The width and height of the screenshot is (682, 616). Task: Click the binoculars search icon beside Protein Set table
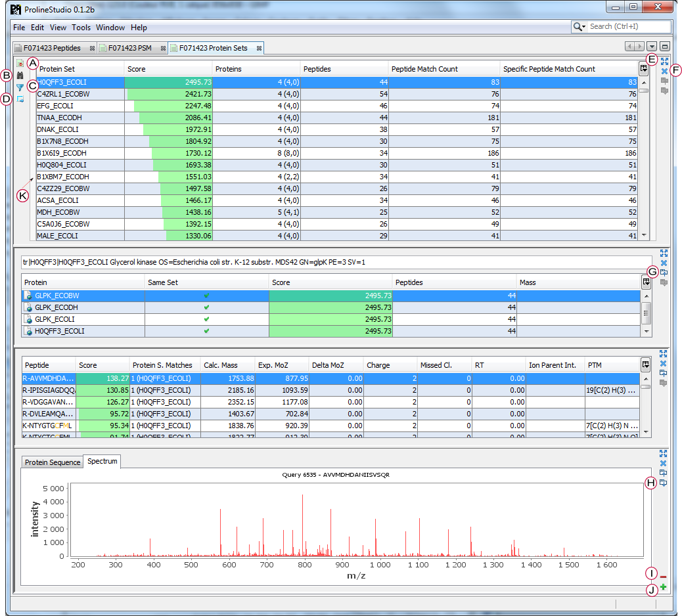pyautogui.click(x=20, y=76)
